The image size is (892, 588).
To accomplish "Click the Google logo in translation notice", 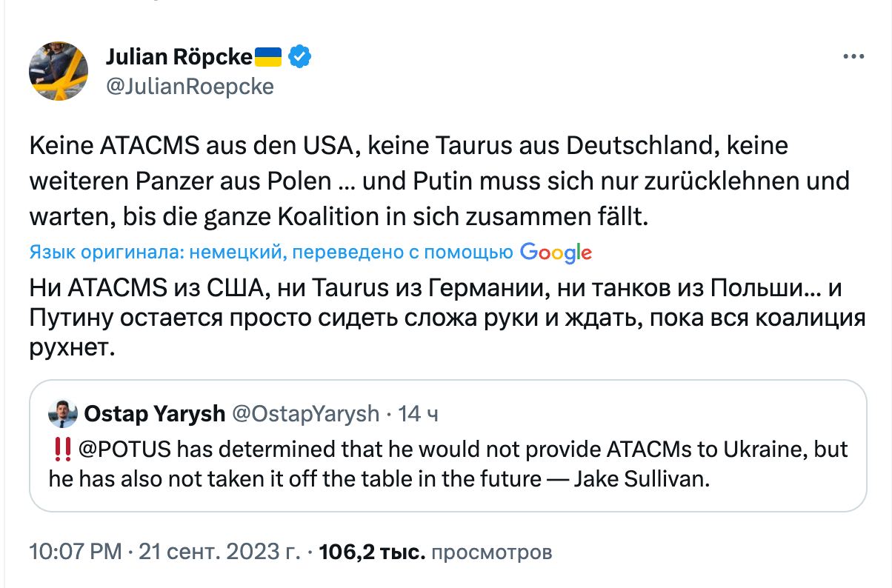I will pyautogui.click(x=556, y=253).
